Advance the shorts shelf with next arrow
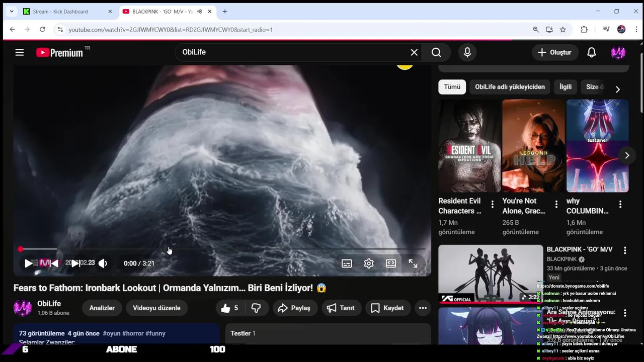 point(627,155)
